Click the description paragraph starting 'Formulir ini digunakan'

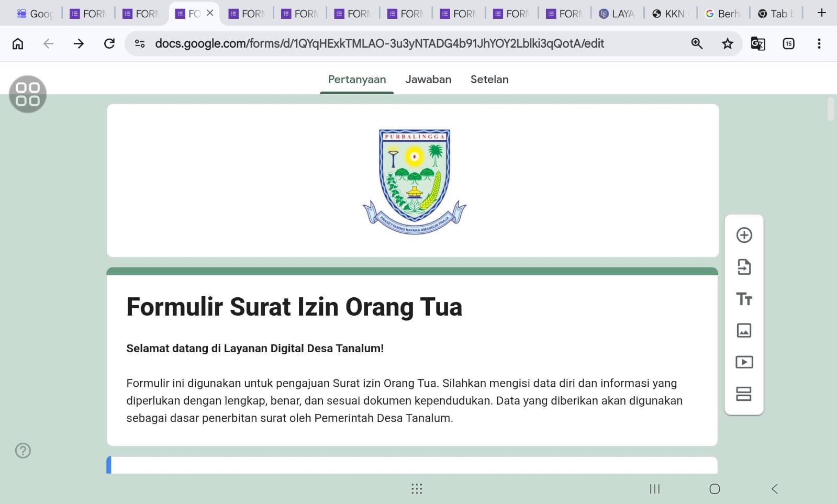pos(404,400)
